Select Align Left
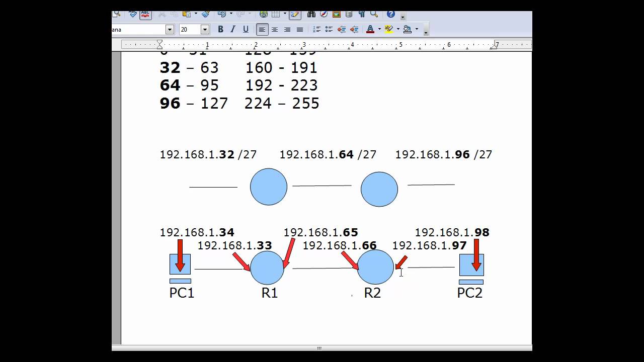This screenshot has width=644, height=362. (x=262, y=30)
